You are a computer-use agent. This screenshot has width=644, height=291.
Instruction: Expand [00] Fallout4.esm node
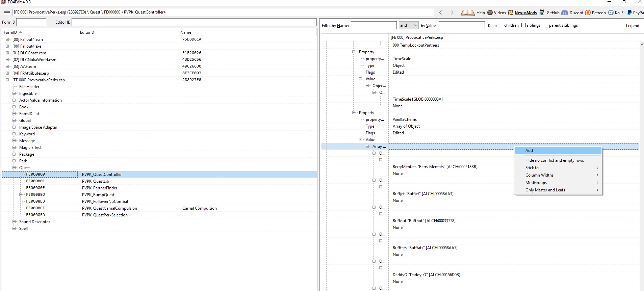click(7, 39)
